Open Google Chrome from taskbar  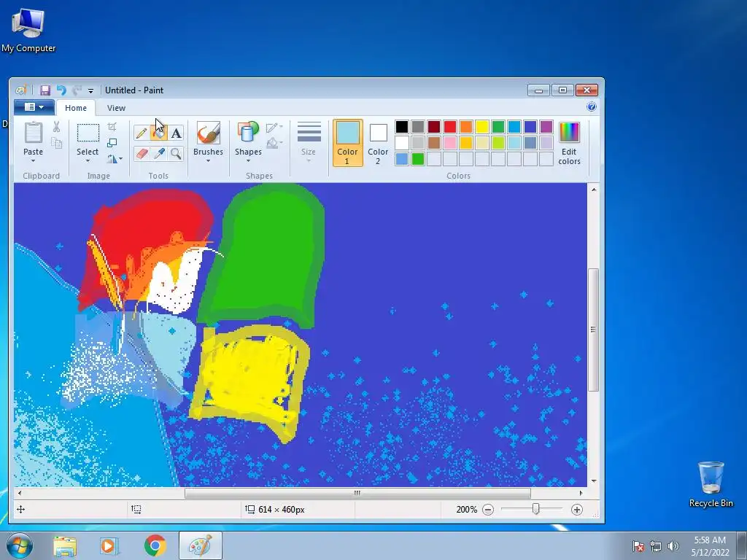[155, 545]
